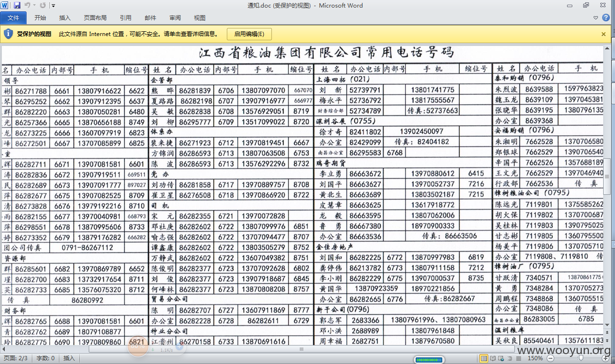Image resolution: width=615 pixels, height=364 pixels.
Task: Select the 引用 ribbon tab
Action: tap(126, 18)
